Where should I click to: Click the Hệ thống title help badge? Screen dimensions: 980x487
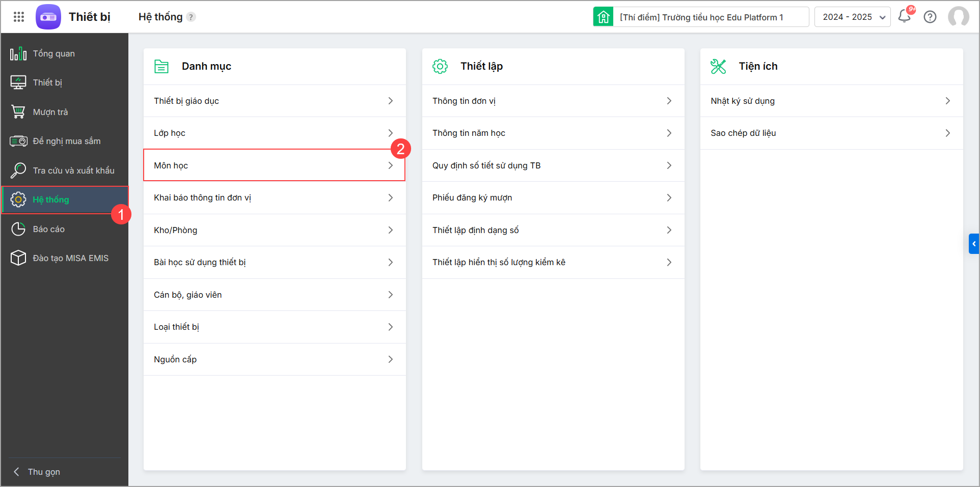pyautogui.click(x=191, y=17)
